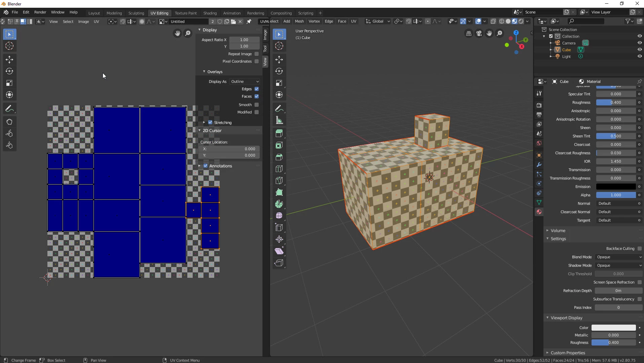Select the Loop Cut tool
This screenshot has width=644, height=363.
click(x=279, y=169)
